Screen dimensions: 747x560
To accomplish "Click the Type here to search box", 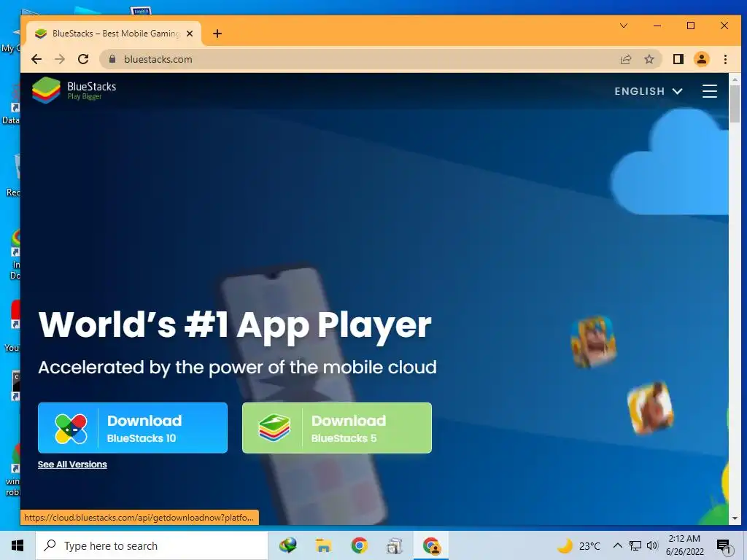I will [152, 545].
